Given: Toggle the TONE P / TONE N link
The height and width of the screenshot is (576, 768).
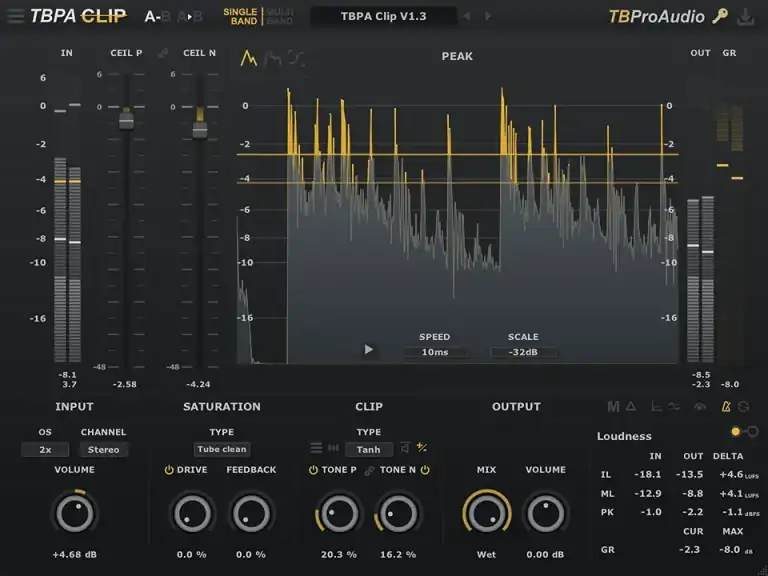Looking at the screenshot, I should pos(369,470).
